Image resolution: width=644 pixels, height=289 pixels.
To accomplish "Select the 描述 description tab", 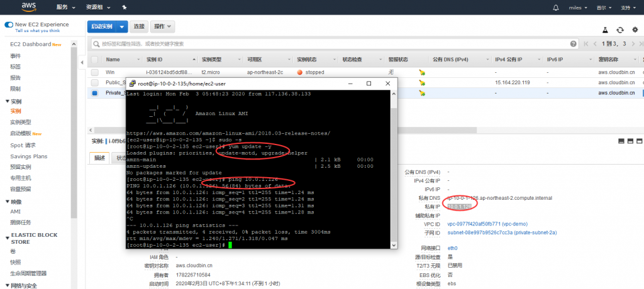I will pyautogui.click(x=99, y=158).
